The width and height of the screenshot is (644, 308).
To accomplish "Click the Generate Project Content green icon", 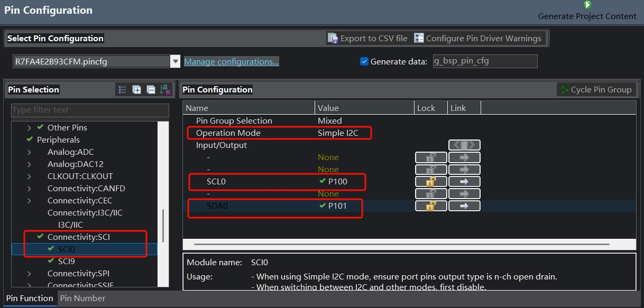I will (x=587, y=5).
